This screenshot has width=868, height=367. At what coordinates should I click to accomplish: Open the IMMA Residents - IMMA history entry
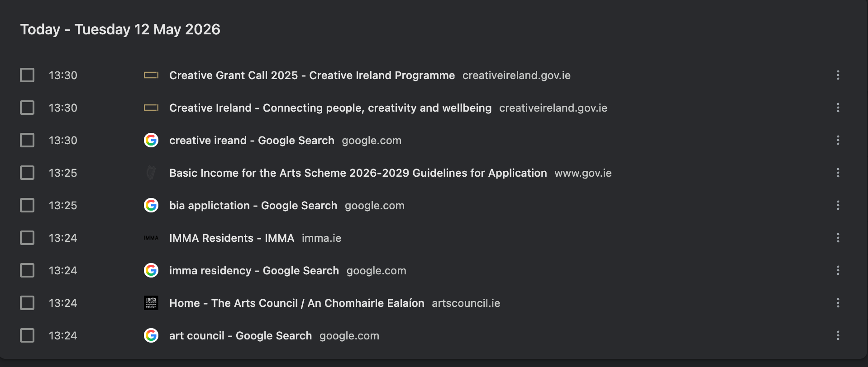(x=232, y=238)
